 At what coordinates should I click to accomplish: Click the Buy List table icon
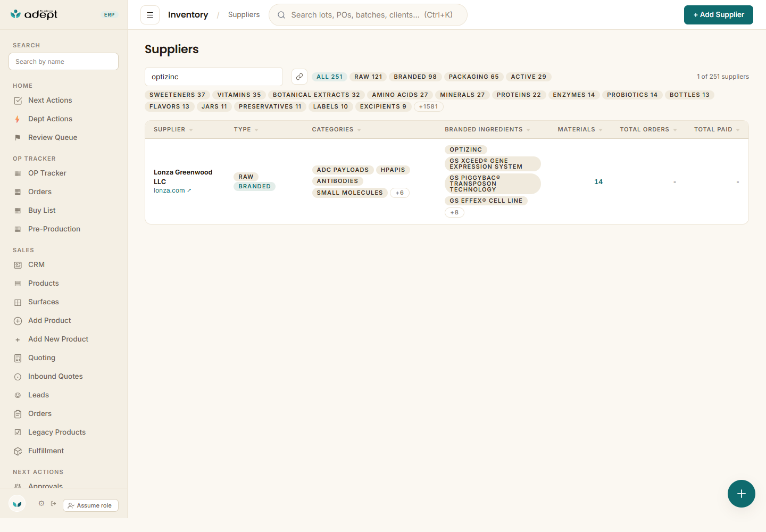pos(18,211)
